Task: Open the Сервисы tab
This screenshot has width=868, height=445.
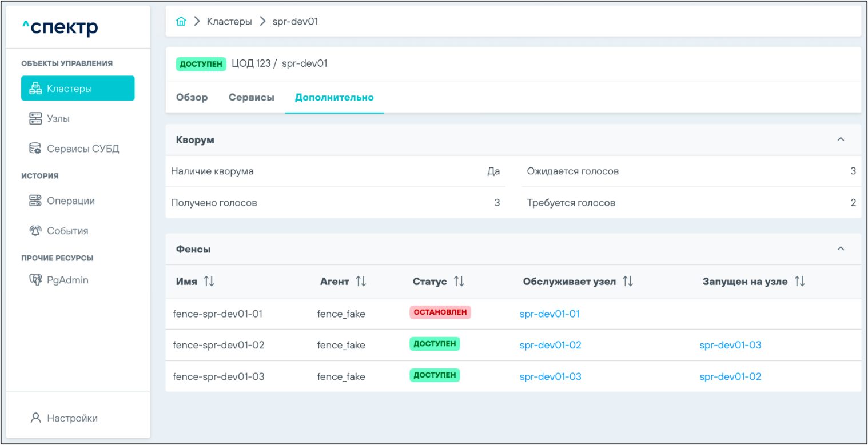Action: click(x=251, y=98)
